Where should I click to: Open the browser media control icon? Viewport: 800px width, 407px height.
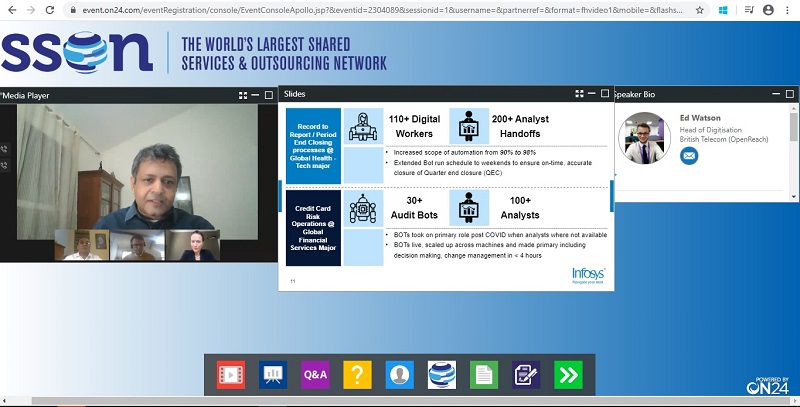[748, 10]
